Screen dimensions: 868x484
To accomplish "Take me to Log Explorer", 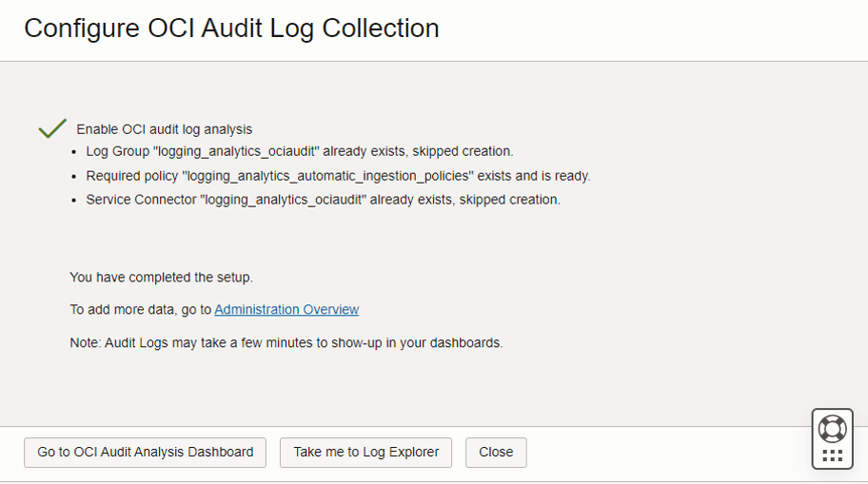I will 365,453.
